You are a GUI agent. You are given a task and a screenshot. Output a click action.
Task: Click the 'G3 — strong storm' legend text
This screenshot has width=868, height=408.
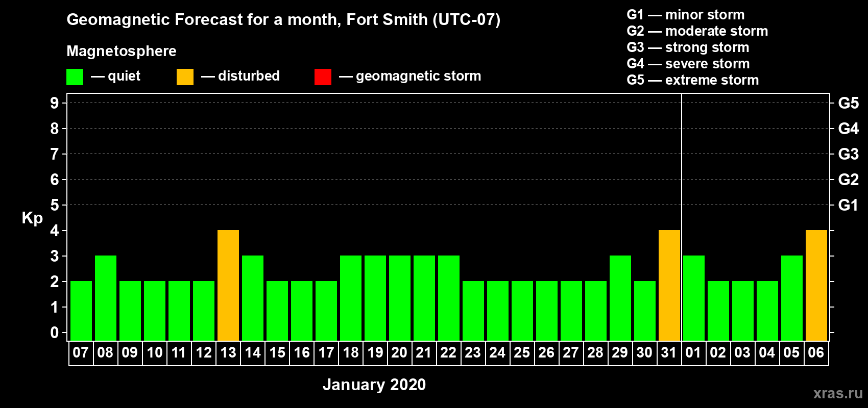pyautogui.click(x=688, y=47)
